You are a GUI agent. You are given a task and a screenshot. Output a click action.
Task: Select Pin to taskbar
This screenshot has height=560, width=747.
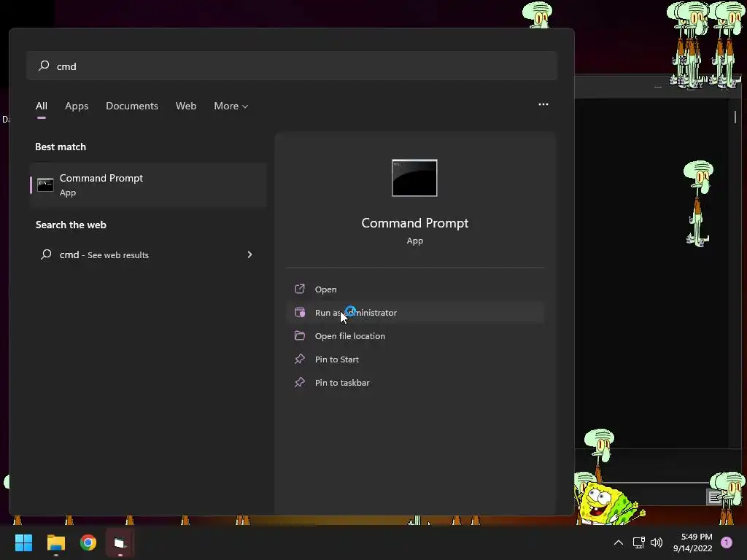(x=415, y=382)
